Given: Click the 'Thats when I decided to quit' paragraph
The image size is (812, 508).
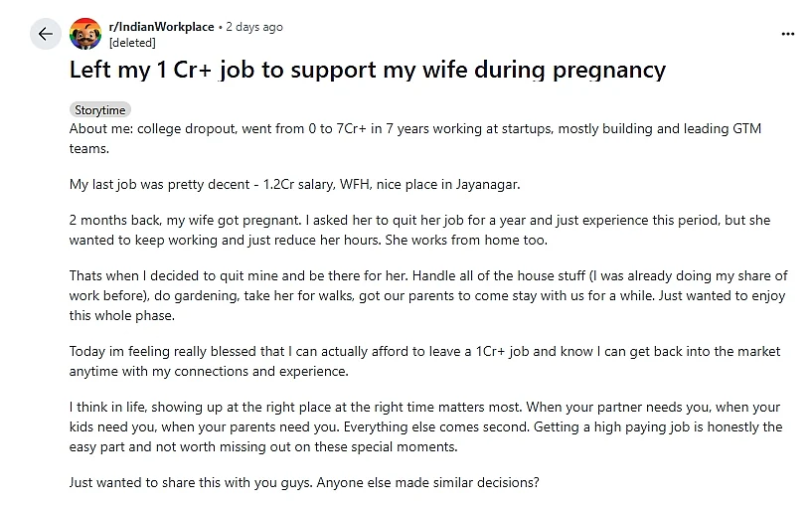Looking at the screenshot, I should 428,295.
